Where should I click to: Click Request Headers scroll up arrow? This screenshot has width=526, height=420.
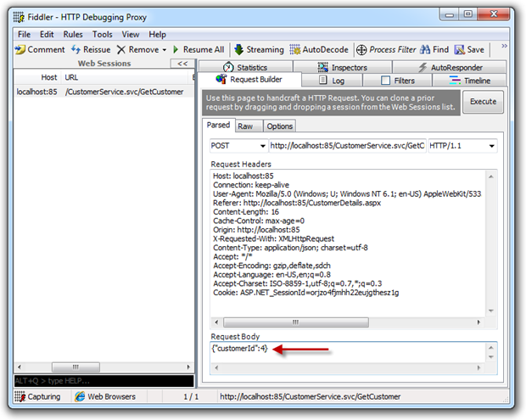tap(491, 176)
